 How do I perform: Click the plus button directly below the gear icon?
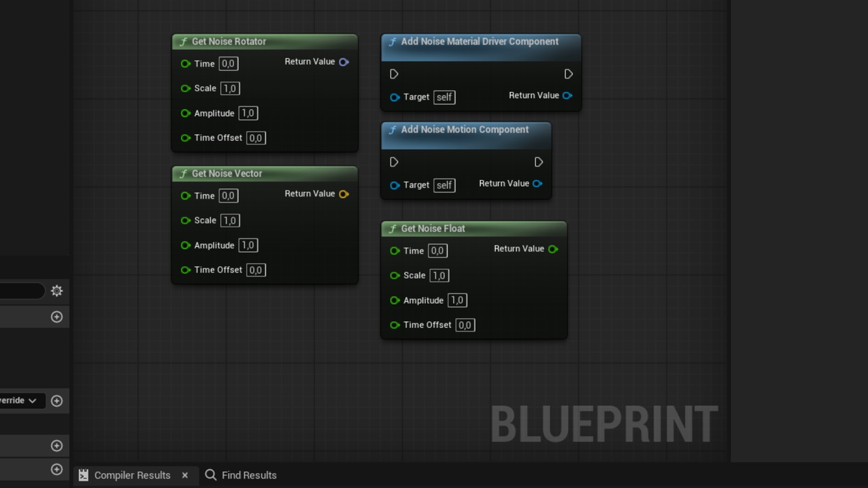(57, 317)
